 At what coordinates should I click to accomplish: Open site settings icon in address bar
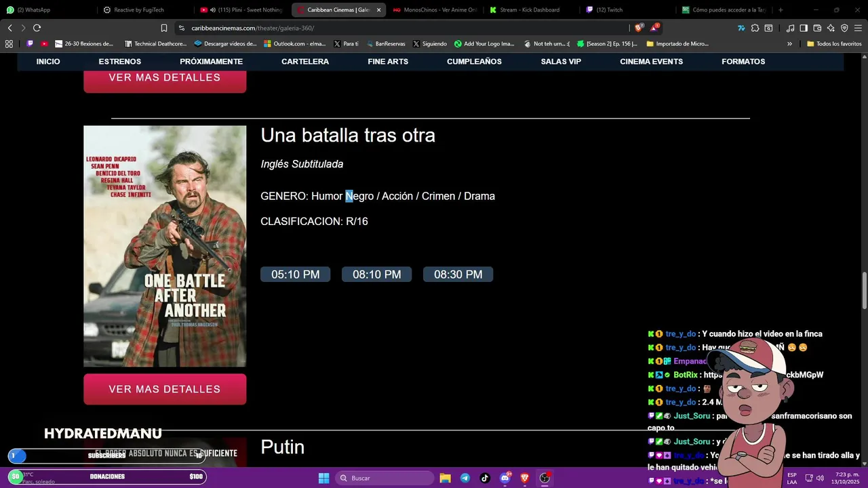click(182, 28)
